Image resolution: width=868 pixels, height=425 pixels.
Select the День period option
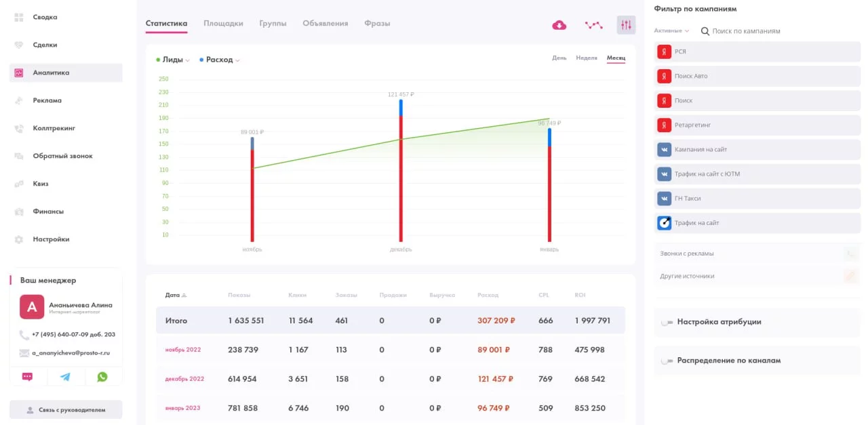click(559, 58)
